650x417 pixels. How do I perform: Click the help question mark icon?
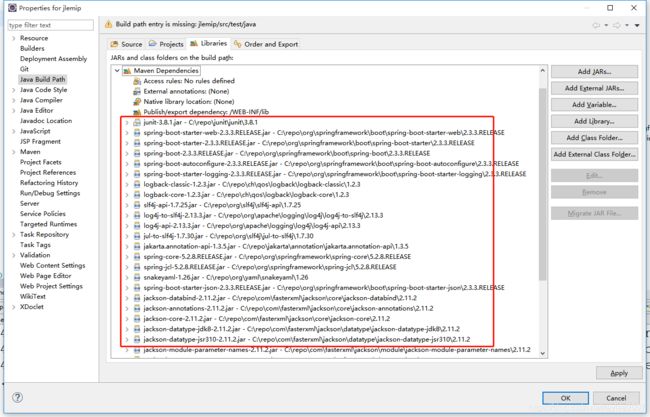17,397
